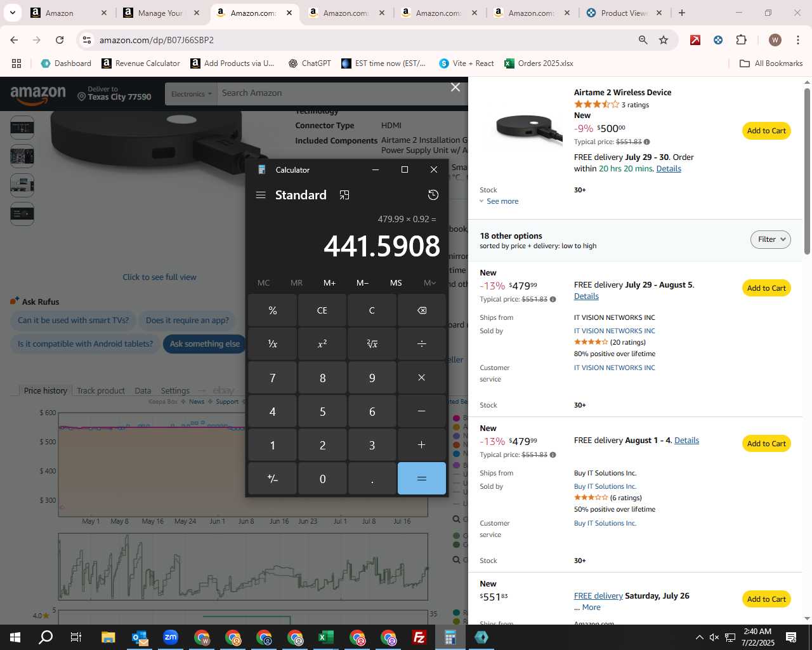This screenshot has height=650, width=812.
Task: Open Buy IT Solutions Inc. seller link
Action: point(605,487)
